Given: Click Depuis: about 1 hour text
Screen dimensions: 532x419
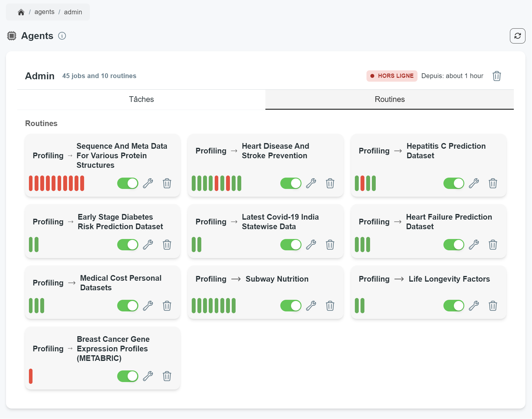Looking at the screenshot, I should coord(452,76).
